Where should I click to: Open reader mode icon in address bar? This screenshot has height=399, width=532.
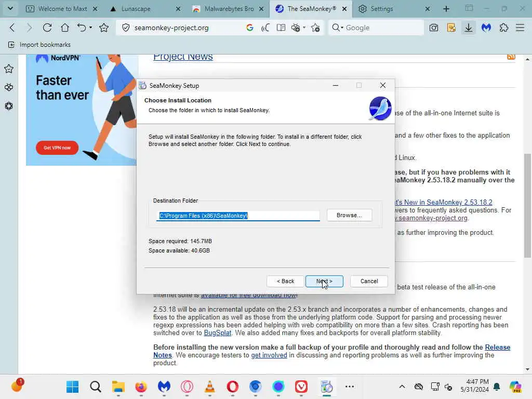pos(281,28)
